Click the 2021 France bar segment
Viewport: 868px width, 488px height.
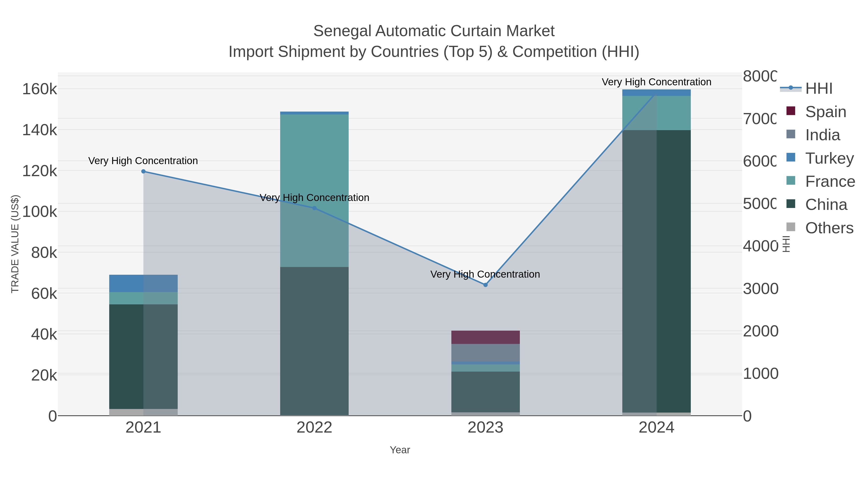coord(143,298)
